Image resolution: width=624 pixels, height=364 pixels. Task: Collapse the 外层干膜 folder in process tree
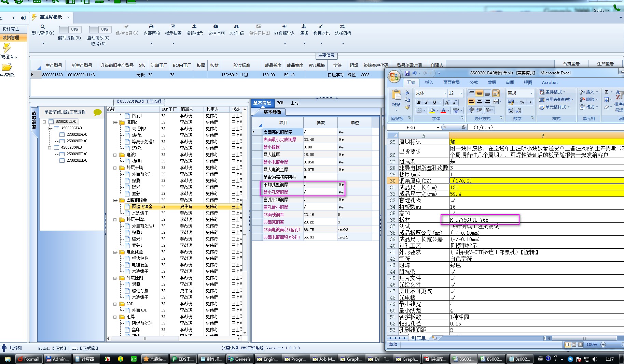[x=115, y=168]
